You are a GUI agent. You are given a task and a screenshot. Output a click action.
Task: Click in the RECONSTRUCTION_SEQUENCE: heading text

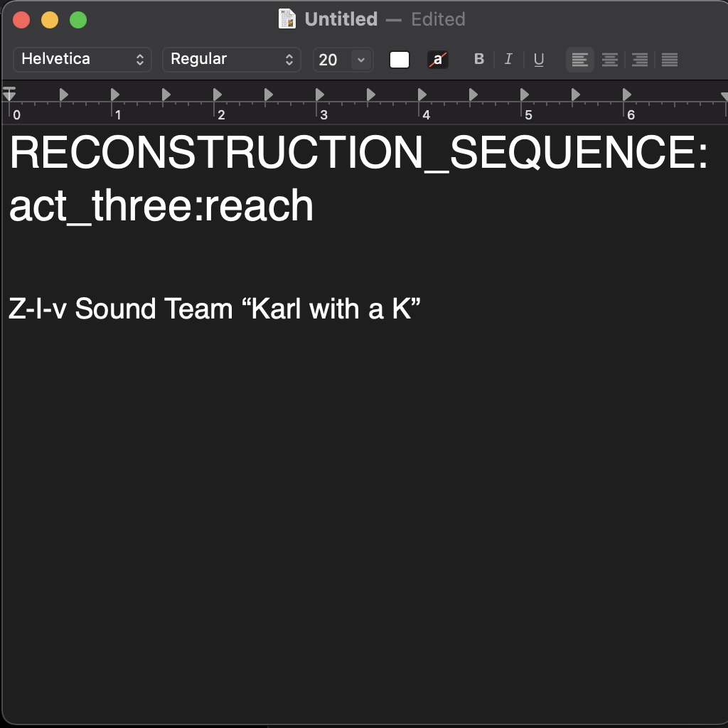click(358, 153)
